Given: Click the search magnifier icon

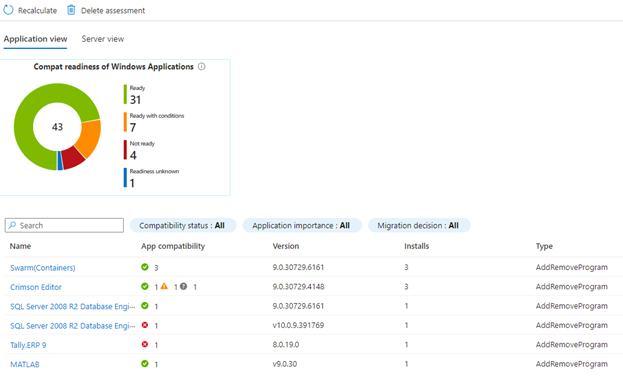Looking at the screenshot, I should tap(12, 225).
